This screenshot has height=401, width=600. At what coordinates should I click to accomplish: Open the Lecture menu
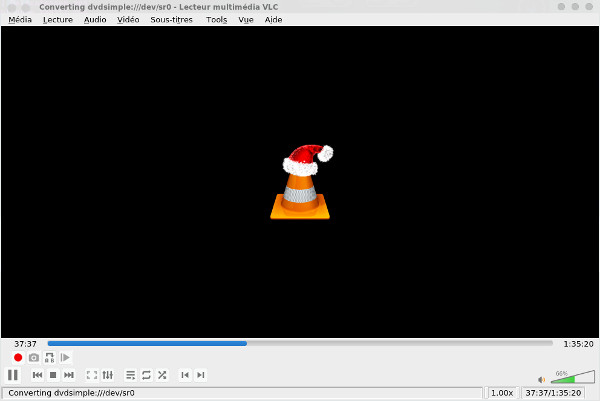click(x=58, y=19)
